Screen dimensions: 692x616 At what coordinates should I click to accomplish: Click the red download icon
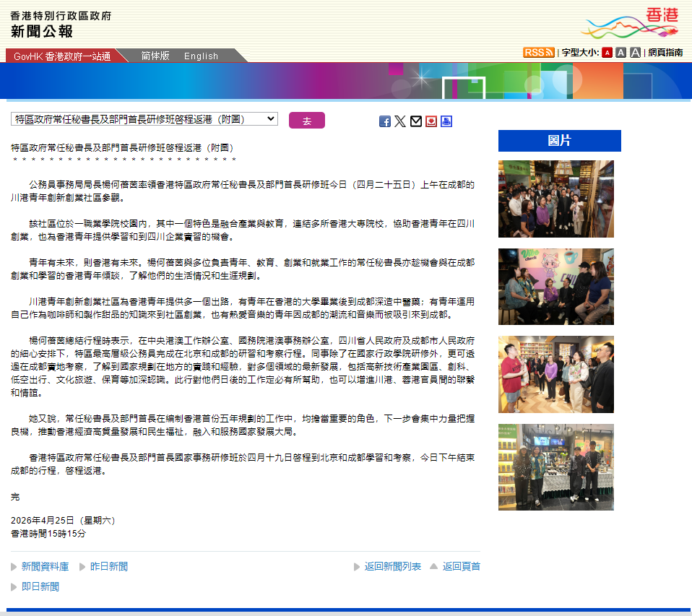pyautogui.click(x=431, y=121)
